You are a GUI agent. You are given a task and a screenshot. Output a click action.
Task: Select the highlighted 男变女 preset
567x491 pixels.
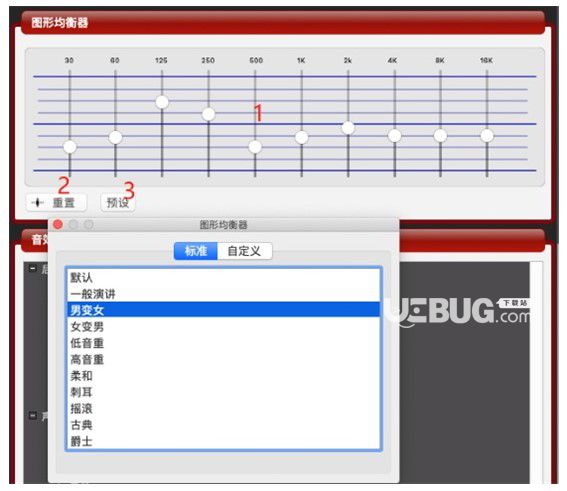pos(223,310)
